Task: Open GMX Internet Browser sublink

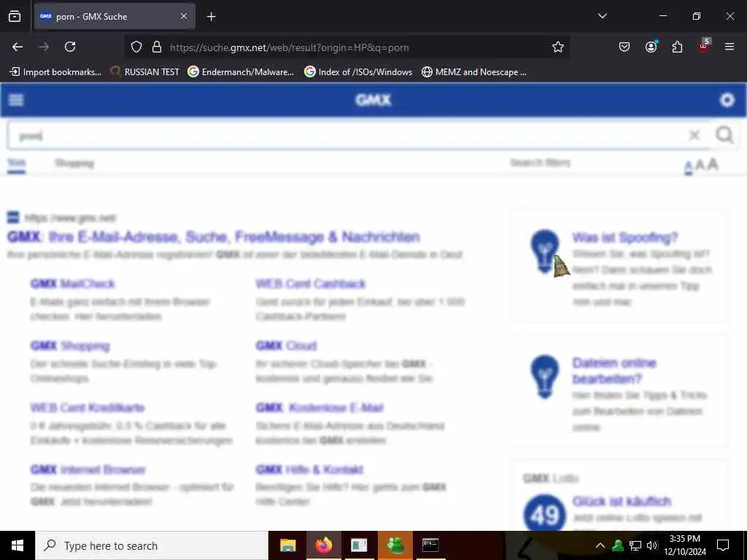Action: 88,470
